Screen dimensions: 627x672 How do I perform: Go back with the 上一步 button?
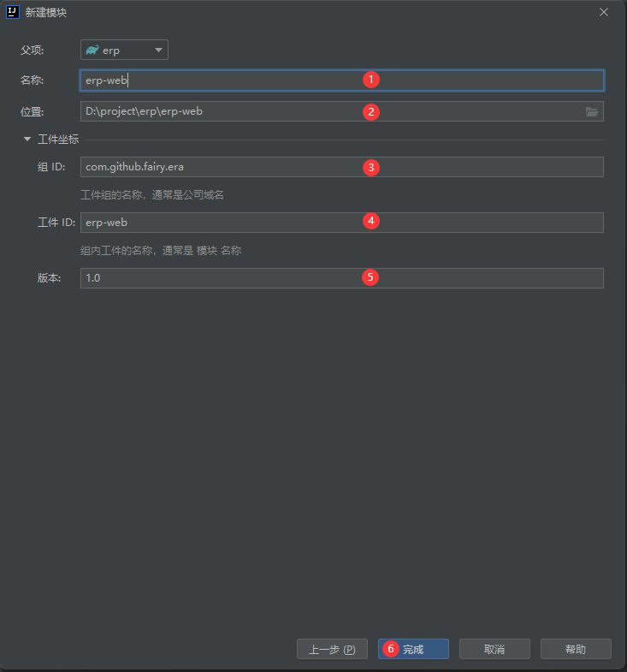click(x=332, y=649)
